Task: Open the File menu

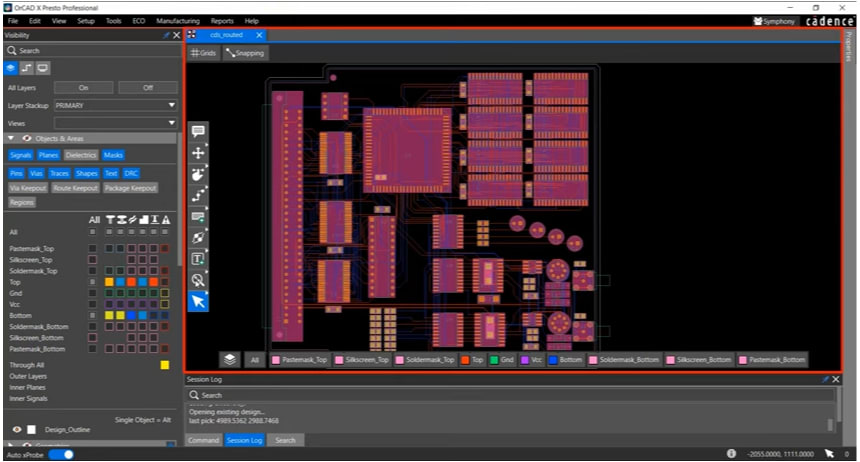Action: pos(13,21)
